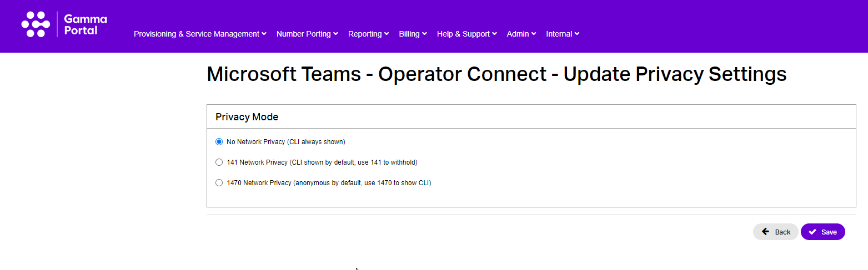868x270 pixels.
Task: Expand Provisioning & Service Management menu
Action: coord(200,34)
